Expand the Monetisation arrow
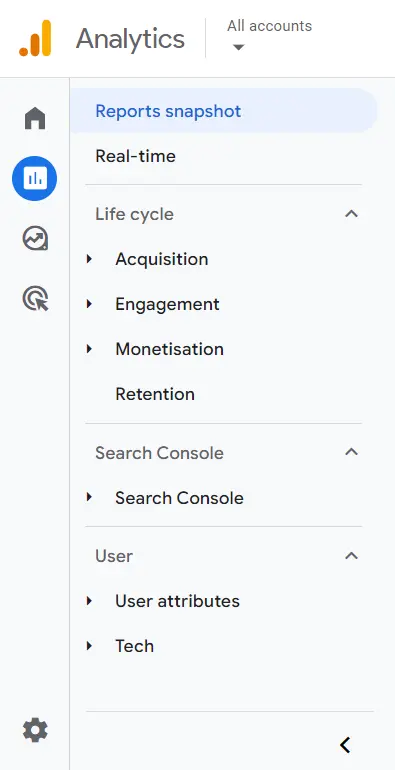Image resolution: width=395 pixels, height=770 pixels. tap(89, 349)
